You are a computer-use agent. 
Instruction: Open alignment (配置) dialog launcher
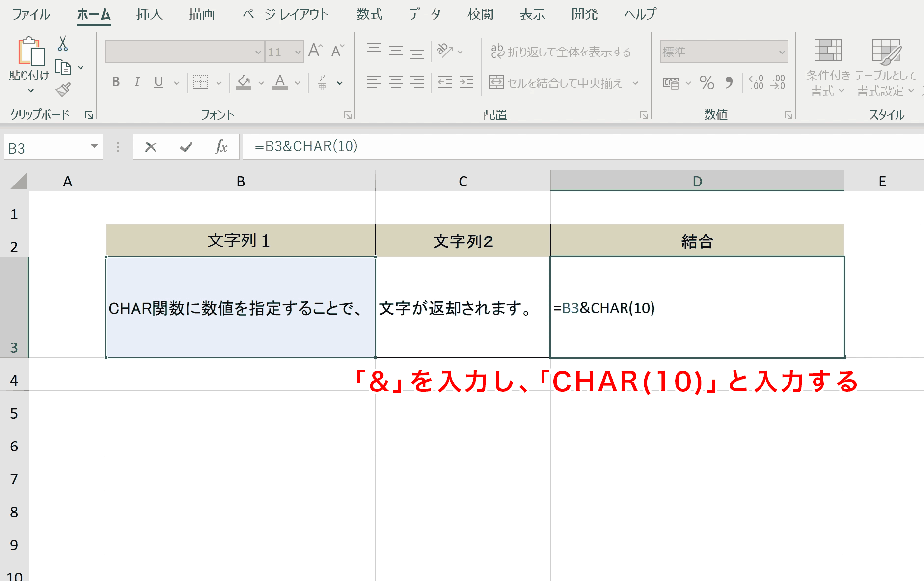pos(644,115)
